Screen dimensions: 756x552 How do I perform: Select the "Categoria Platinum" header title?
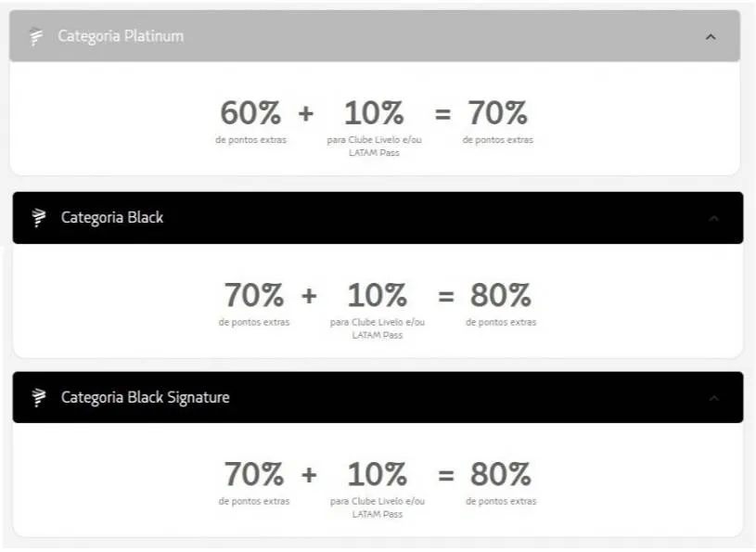(x=121, y=36)
